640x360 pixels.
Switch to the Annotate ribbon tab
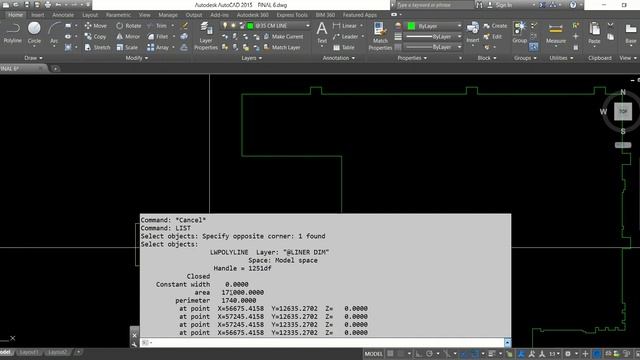[x=63, y=15]
